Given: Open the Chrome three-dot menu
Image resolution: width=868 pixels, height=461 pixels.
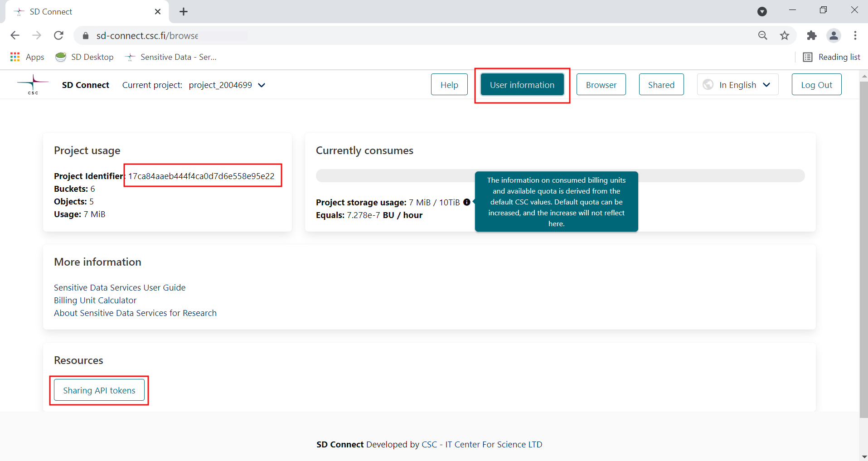Looking at the screenshot, I should 855,35.
